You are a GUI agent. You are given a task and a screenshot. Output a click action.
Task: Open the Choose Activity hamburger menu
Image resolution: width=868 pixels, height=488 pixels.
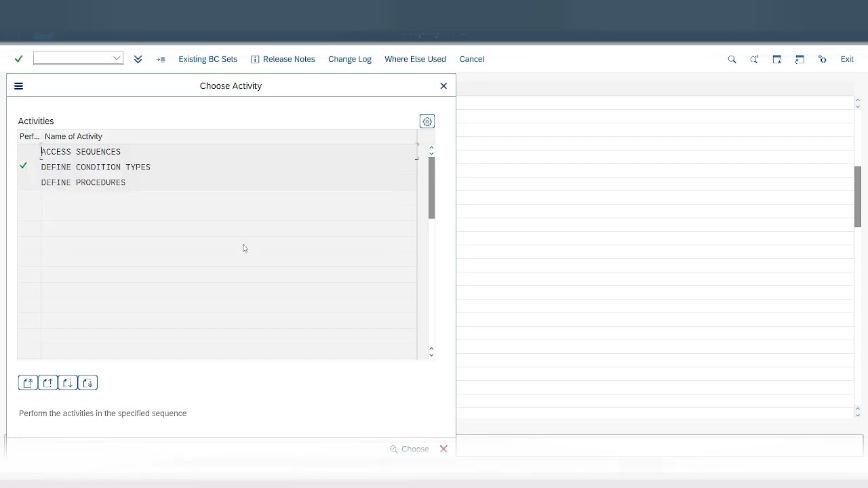tap(18, 86)
